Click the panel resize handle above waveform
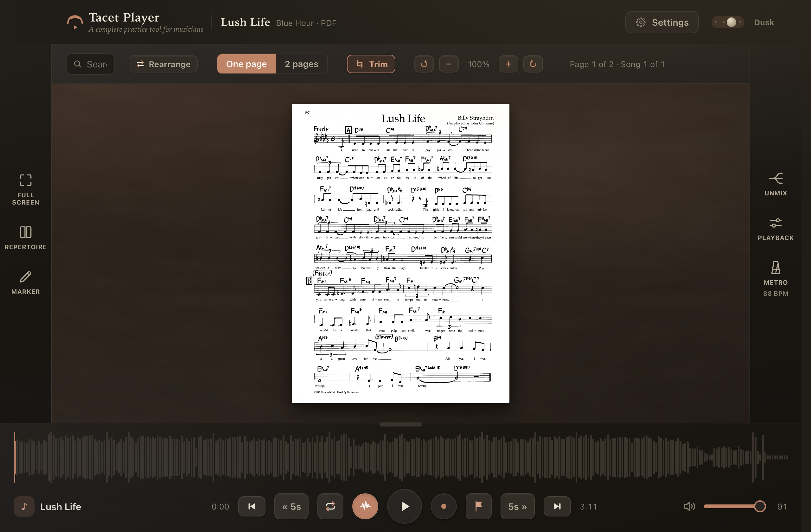The width and height of the screenshot is (811, 532). coord(401,424)
